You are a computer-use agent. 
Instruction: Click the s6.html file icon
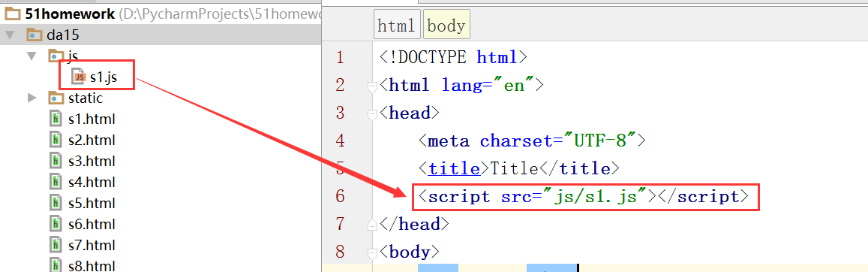[x=56, y=224]
